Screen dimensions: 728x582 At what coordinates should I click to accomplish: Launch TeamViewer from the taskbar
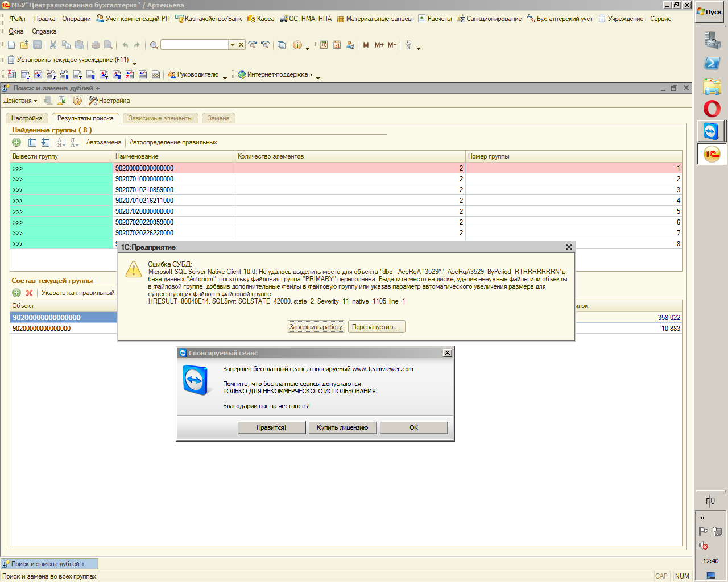[712, 131]
